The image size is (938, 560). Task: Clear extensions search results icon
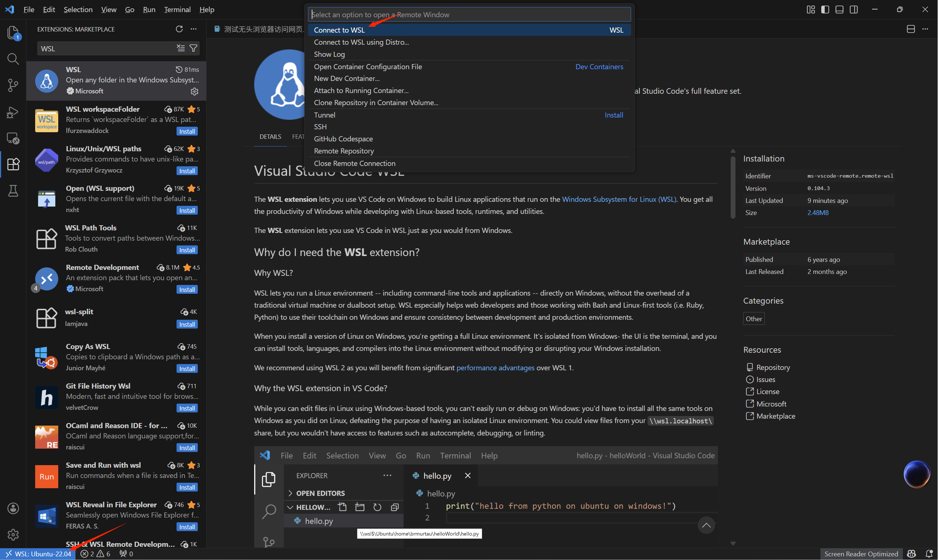coord(181,48)
